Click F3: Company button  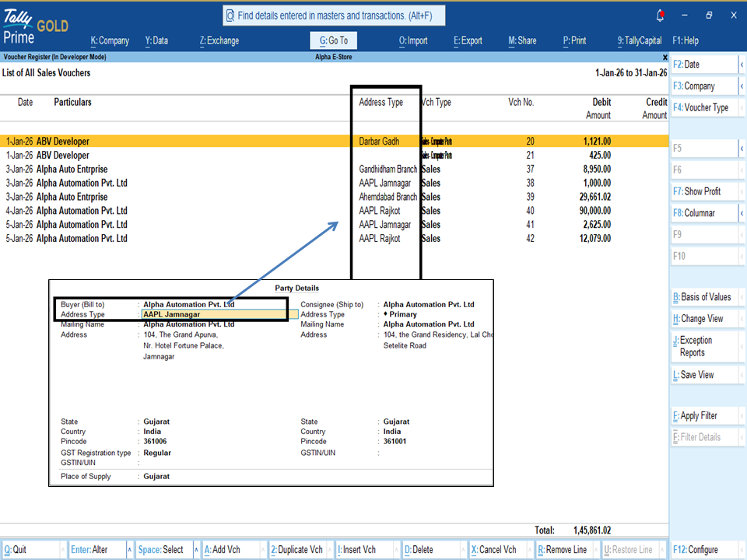(x=705, y=86)
